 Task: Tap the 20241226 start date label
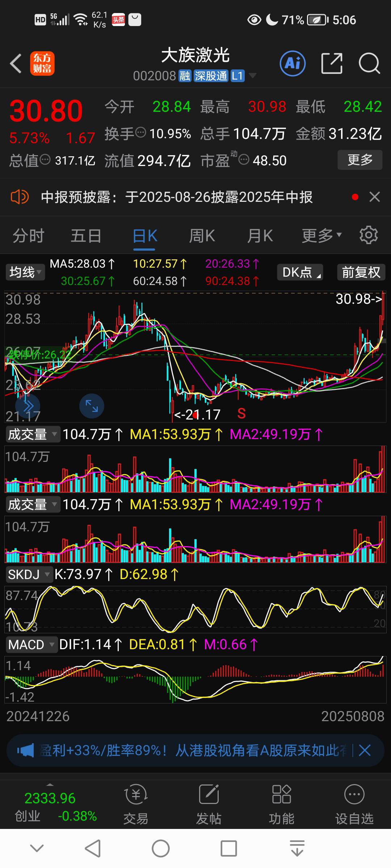38,716
